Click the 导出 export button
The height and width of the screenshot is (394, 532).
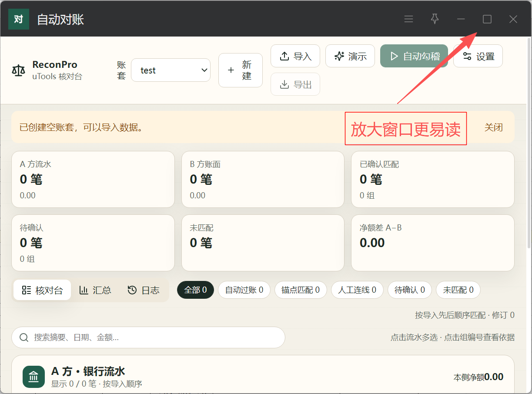(295, 84)
